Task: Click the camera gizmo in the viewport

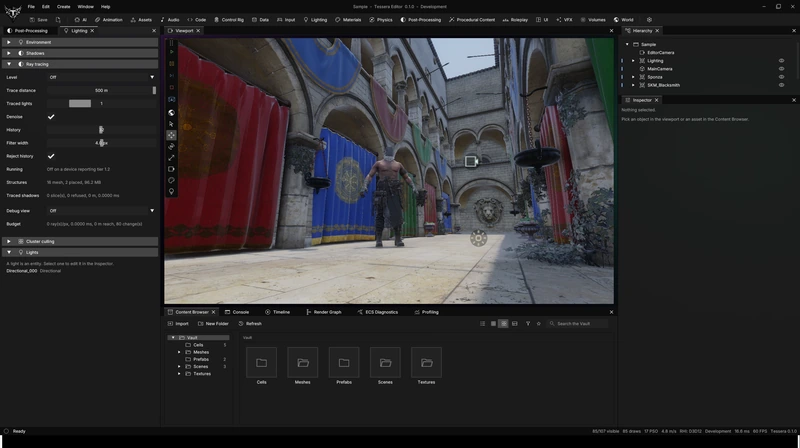Action: click(471, 161)
